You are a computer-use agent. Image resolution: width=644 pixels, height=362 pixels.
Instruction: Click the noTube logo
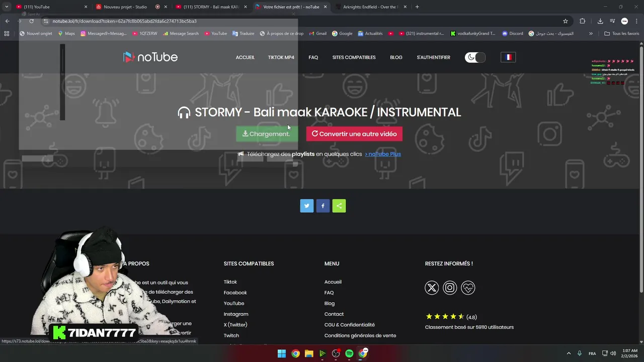tap(150, 57)
